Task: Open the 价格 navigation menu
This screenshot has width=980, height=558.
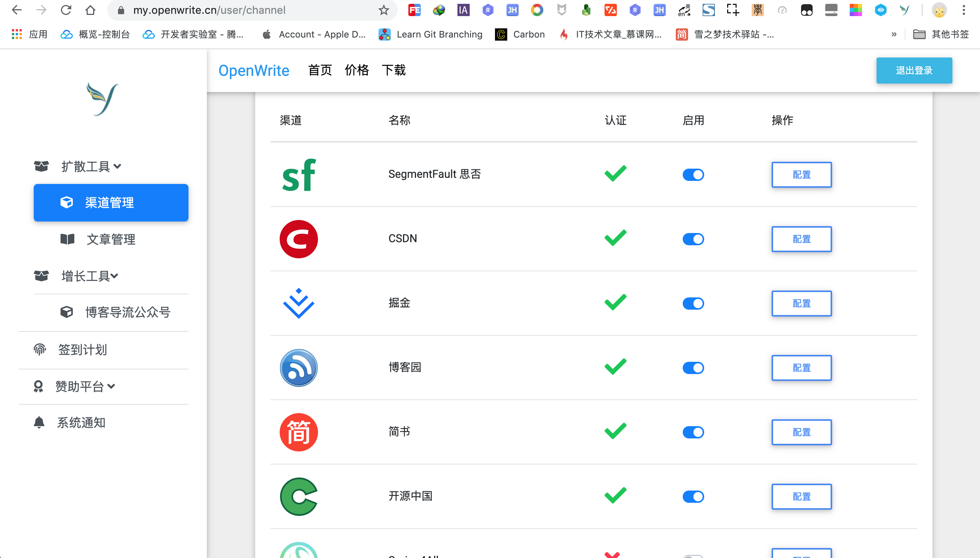Action: (357, 70)
